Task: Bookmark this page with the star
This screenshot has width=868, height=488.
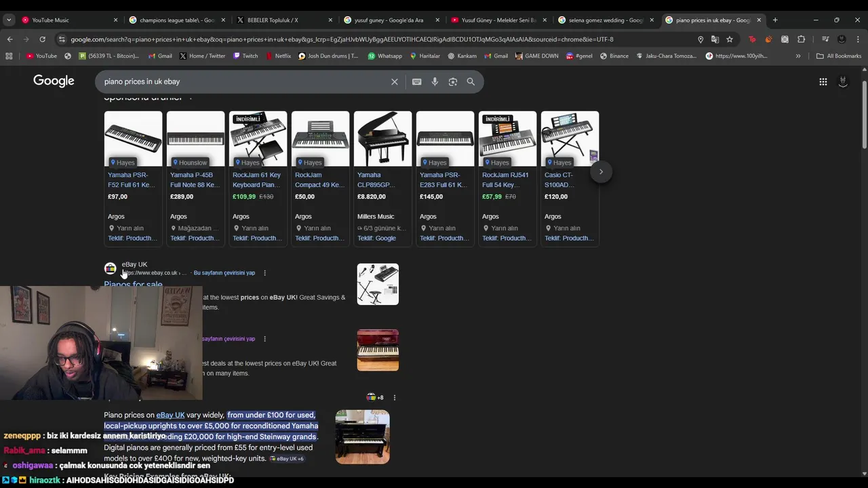Action: point(730,39)
